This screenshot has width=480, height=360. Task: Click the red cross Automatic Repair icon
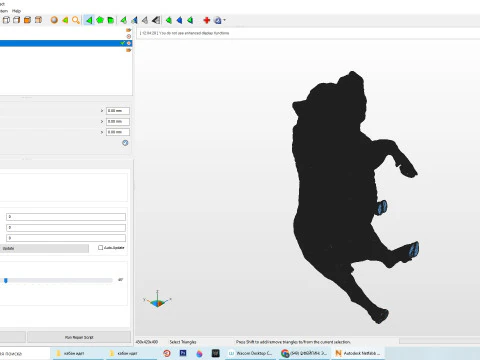207,20
